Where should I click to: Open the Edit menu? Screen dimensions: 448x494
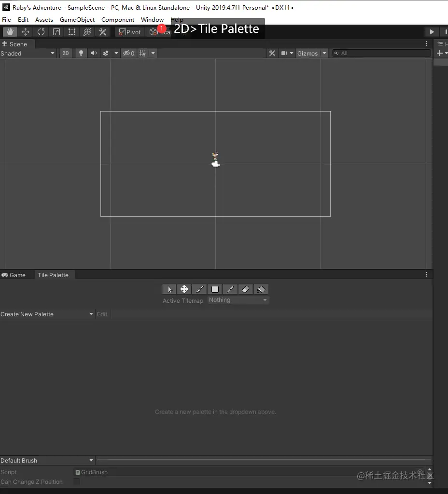(x=23, y=19)
